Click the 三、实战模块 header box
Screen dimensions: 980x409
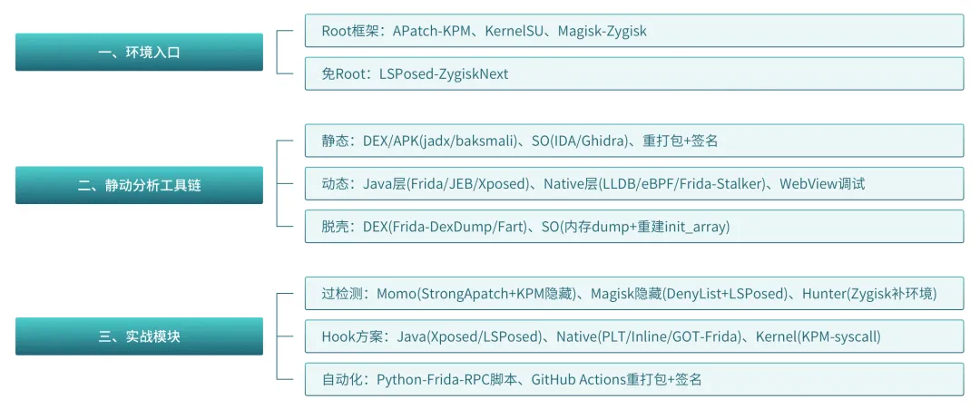139,336
